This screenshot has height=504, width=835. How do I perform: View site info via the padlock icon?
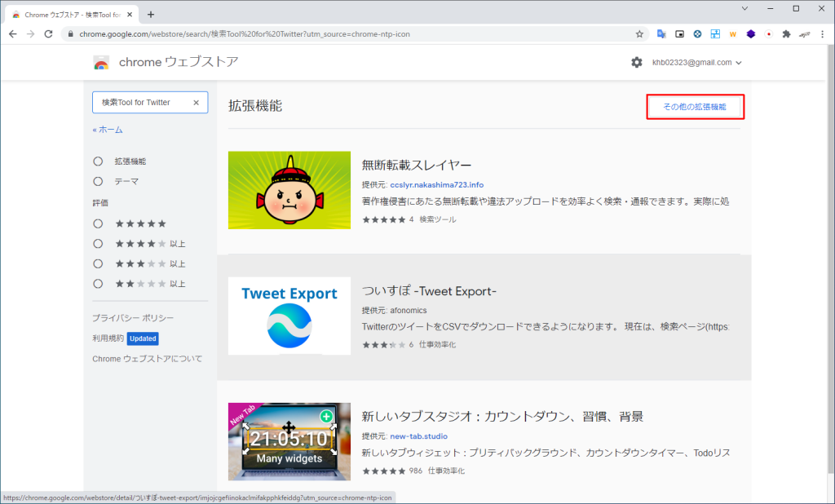tap(70, 33)
